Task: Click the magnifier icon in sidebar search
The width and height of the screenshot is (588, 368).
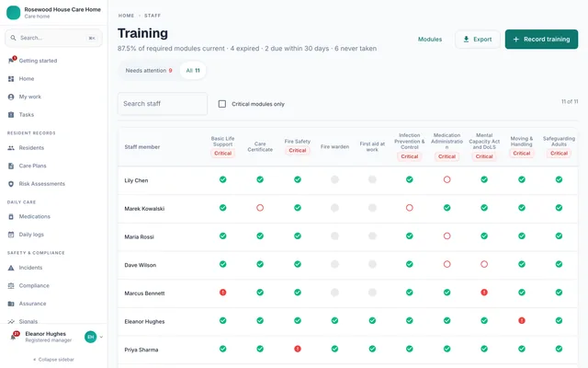Action: pos(13,38)
